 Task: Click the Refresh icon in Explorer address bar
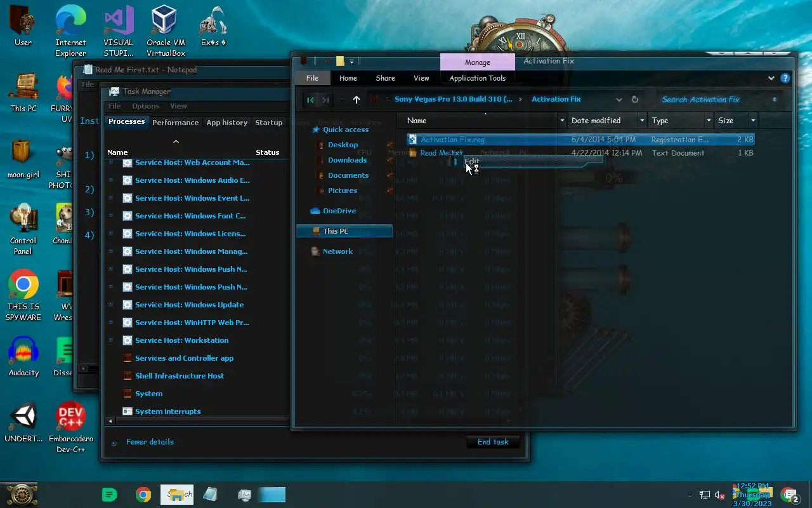(634, 100)
